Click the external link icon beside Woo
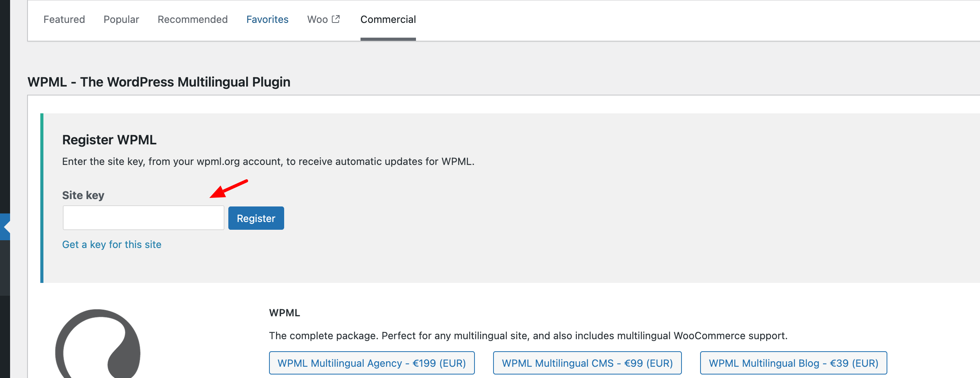 pyautogui.click(x=336, y=19)
